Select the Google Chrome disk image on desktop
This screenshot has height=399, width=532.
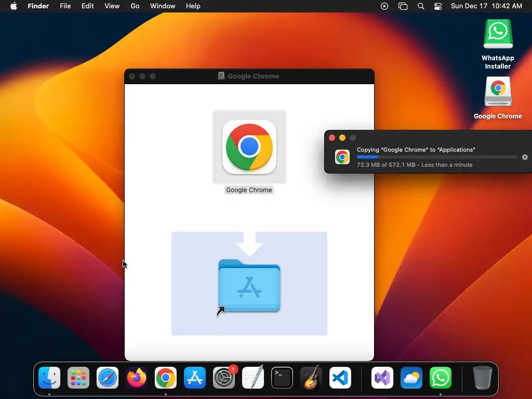(x=498, y=91)
